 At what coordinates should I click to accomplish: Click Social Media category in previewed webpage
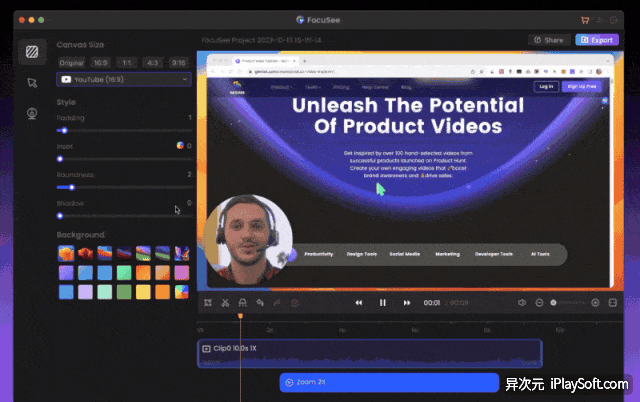[x=404, y=254]
